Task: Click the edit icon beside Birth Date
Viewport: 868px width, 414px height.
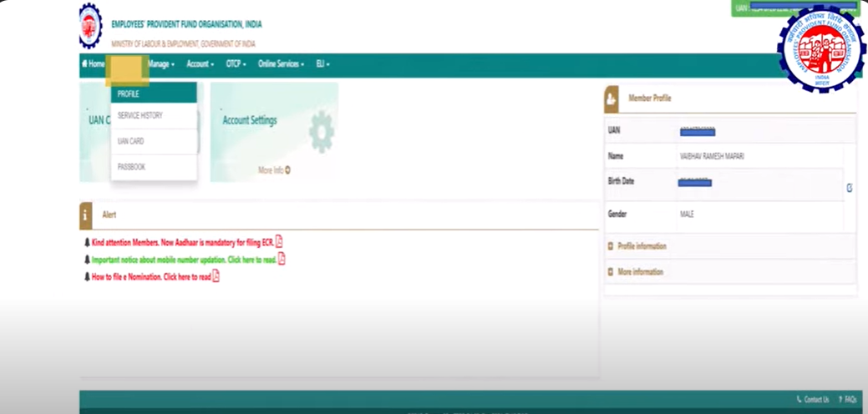Action: (849, 188)
